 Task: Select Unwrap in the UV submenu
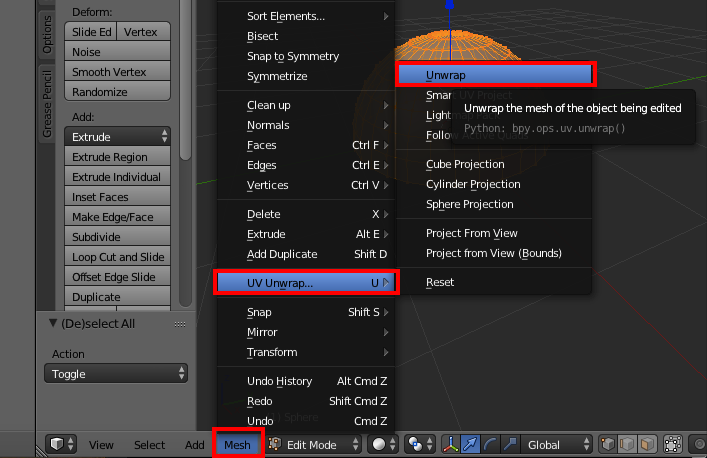495,75
